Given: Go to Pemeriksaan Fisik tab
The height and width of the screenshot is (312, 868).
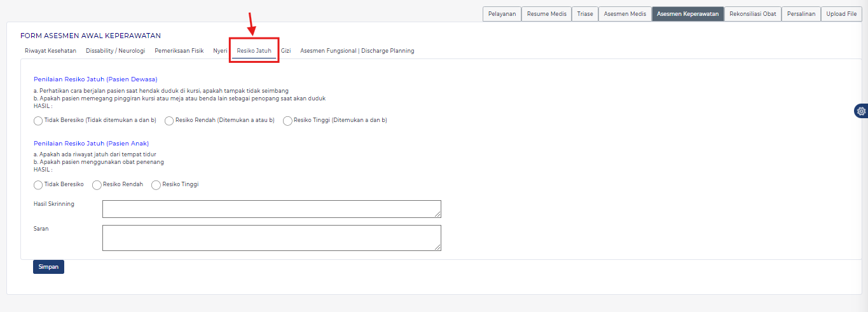Looking at the screenshot, I should click(x=179, y=51).
